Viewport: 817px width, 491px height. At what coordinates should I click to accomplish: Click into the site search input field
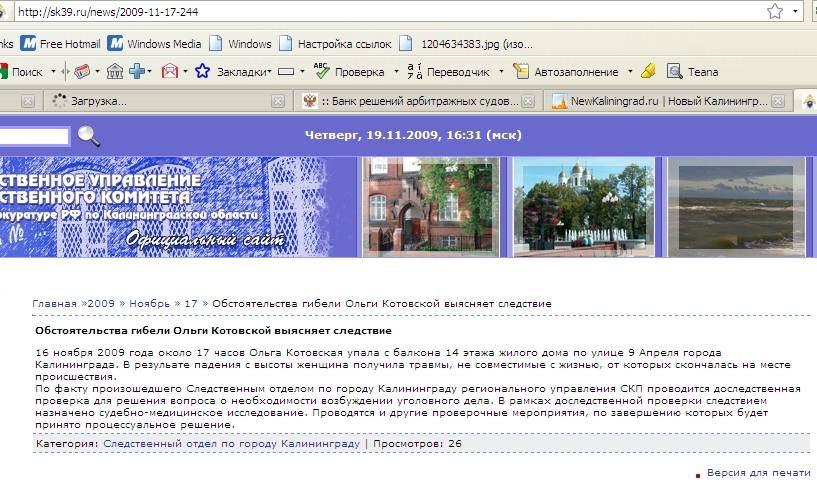[x=34, y=136]
